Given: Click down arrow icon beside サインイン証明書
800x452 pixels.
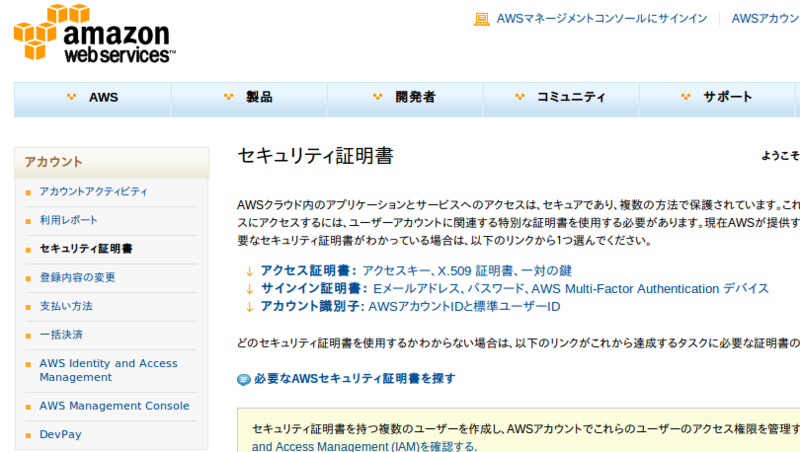Looking at the screenshot, I should click(x=249, y=289).
